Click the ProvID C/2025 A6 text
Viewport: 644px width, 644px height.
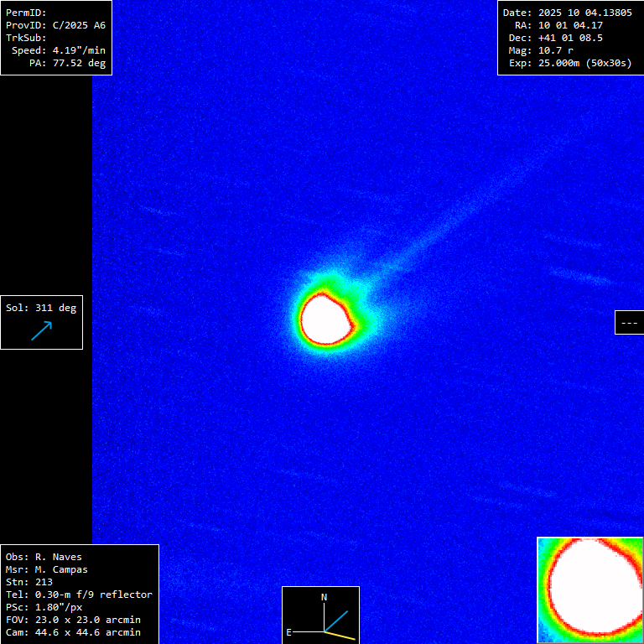coord(55,25)
